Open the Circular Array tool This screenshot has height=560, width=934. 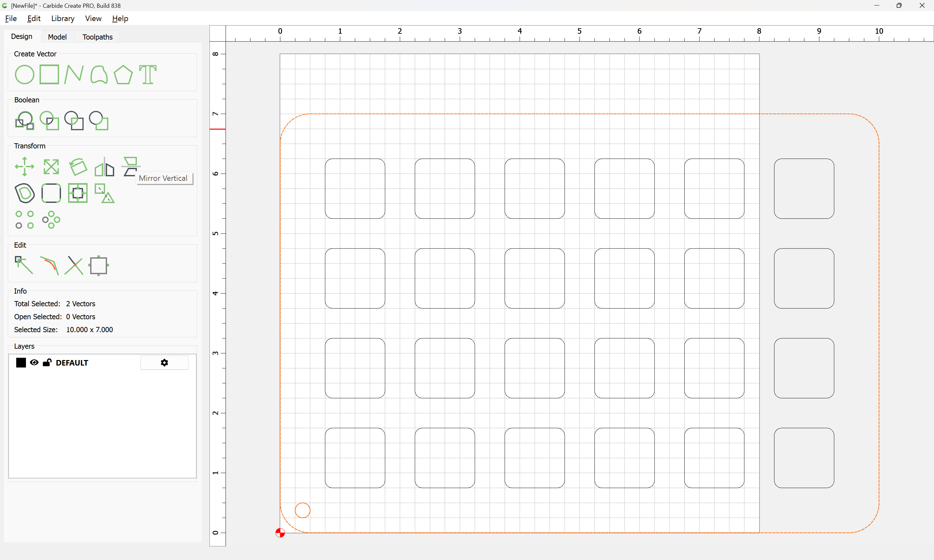pos(51,220)
